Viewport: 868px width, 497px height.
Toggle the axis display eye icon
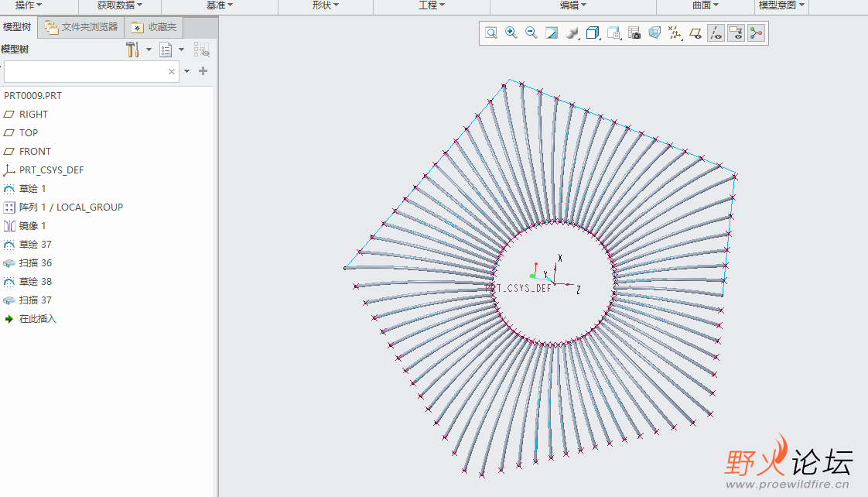(x=716, y=33)
